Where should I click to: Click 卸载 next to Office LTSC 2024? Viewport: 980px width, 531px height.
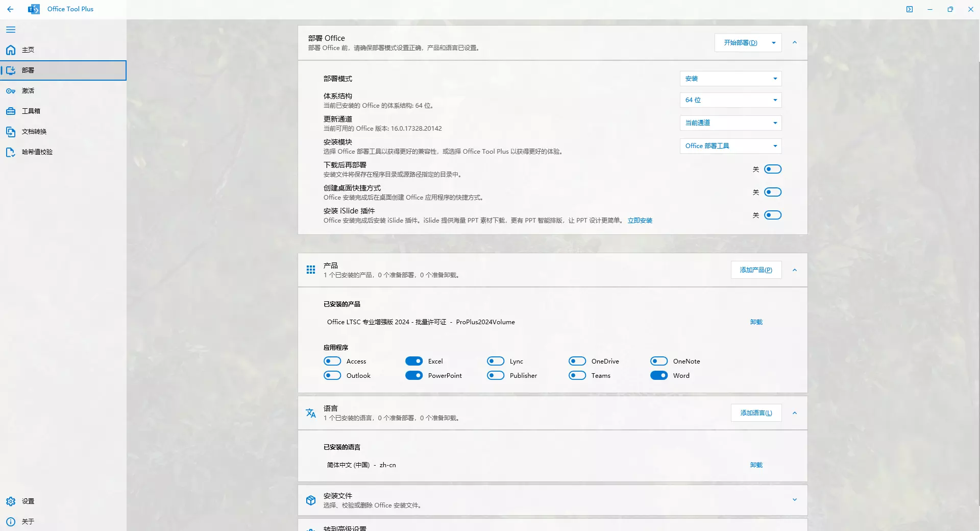[x=756, y=322]
